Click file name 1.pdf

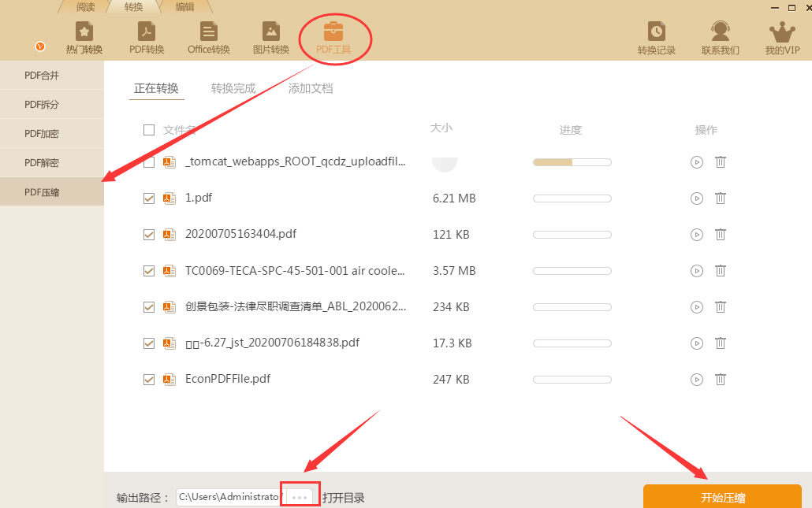click(x=199, y=198)
